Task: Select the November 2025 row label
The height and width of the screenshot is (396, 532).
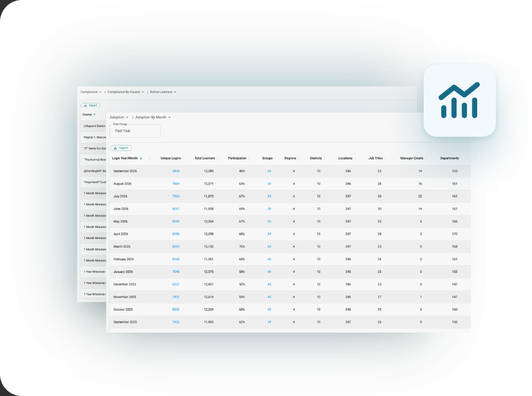Action: click(x=125, y=296)
